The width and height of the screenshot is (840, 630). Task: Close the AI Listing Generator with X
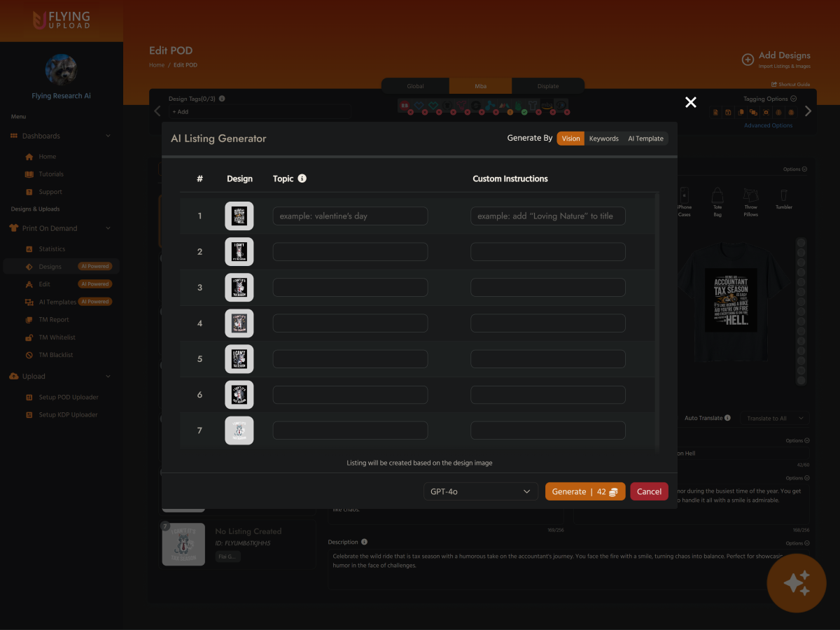(691, 102)
